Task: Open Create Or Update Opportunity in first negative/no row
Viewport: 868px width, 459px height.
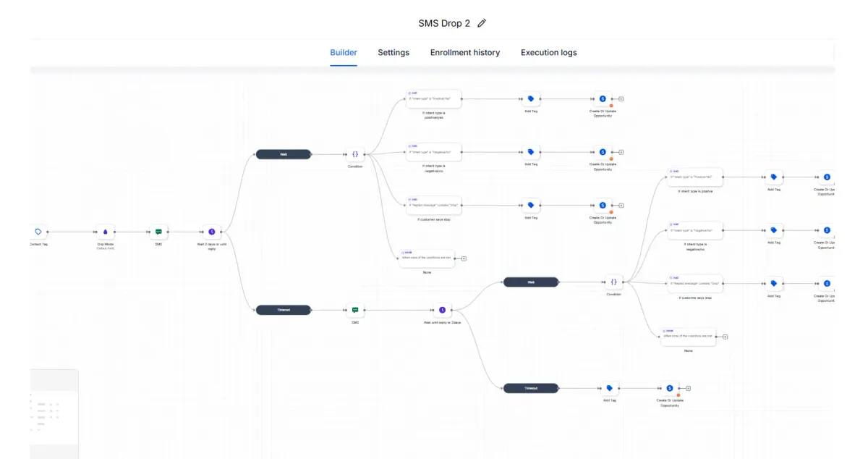Action: pos(603,152)
